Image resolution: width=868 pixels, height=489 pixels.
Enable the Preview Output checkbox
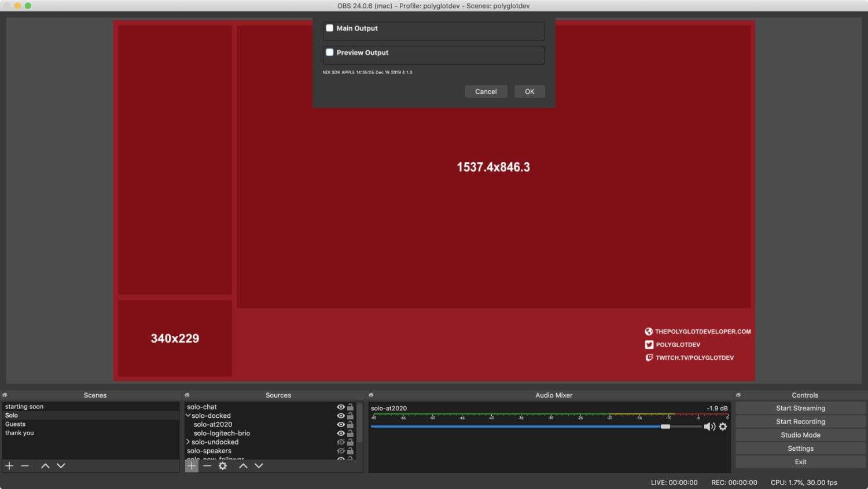pos(329,52)
